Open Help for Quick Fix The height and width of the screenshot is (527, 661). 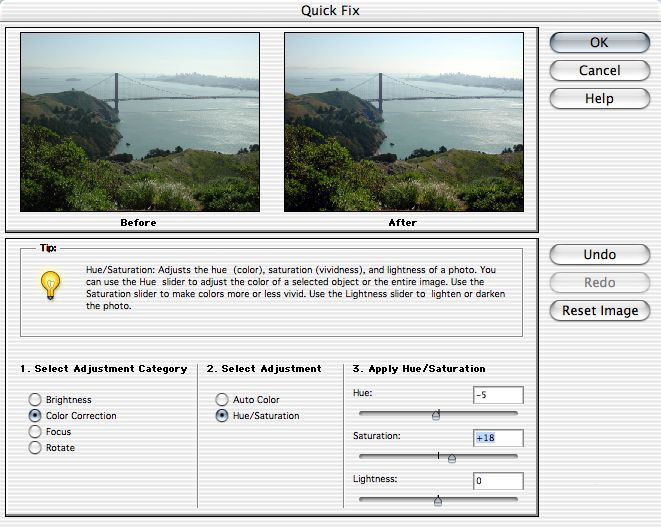tap(599, 99)
